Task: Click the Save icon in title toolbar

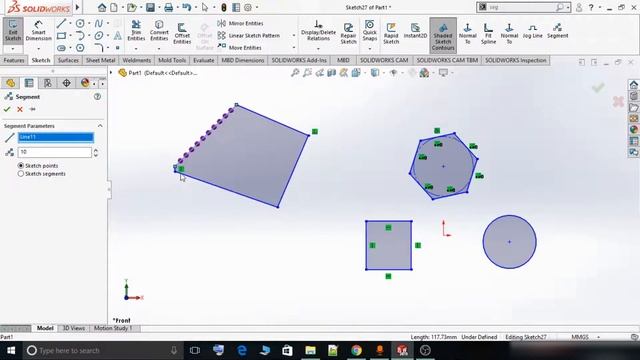Action: click(x=151, y=7)
